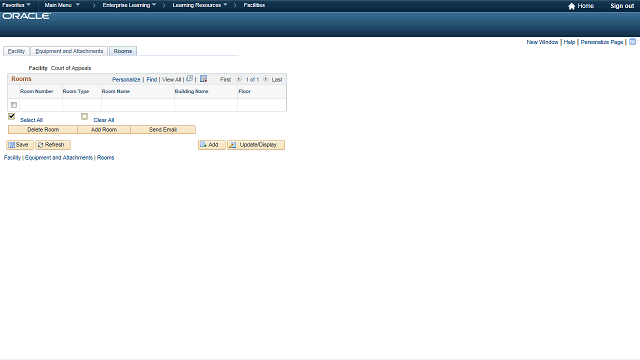Check the Clear All checkbox
Viewport: 640px width, 360px height.
tap(84, 116)
